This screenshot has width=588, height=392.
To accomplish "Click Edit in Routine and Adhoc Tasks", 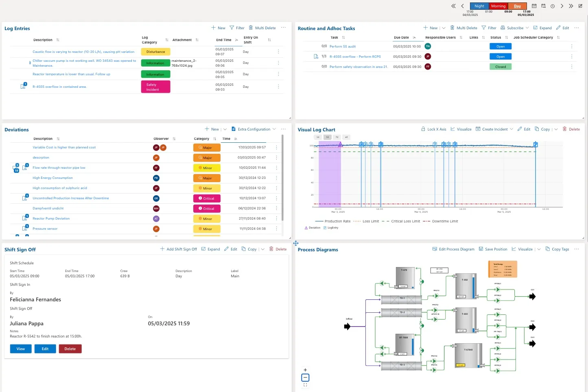I will click(x=562, y=28).
